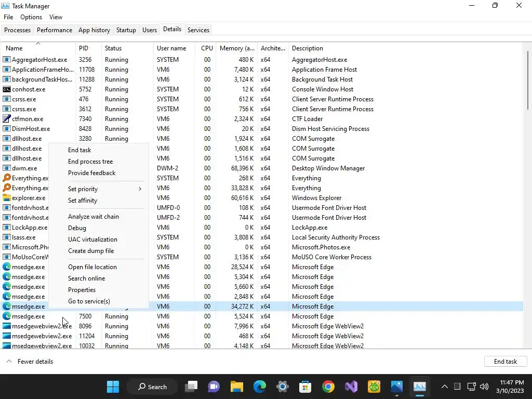Click the msedgewebview2.exe icon for PID 8096
Viewport: 532px width, 399px height.
[6, 326]
